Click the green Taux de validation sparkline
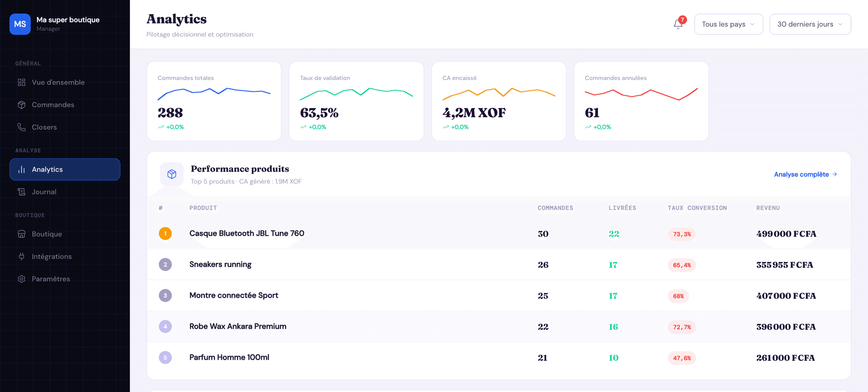Viewport: 868px width, 392px height. click(x=356, y=94)
